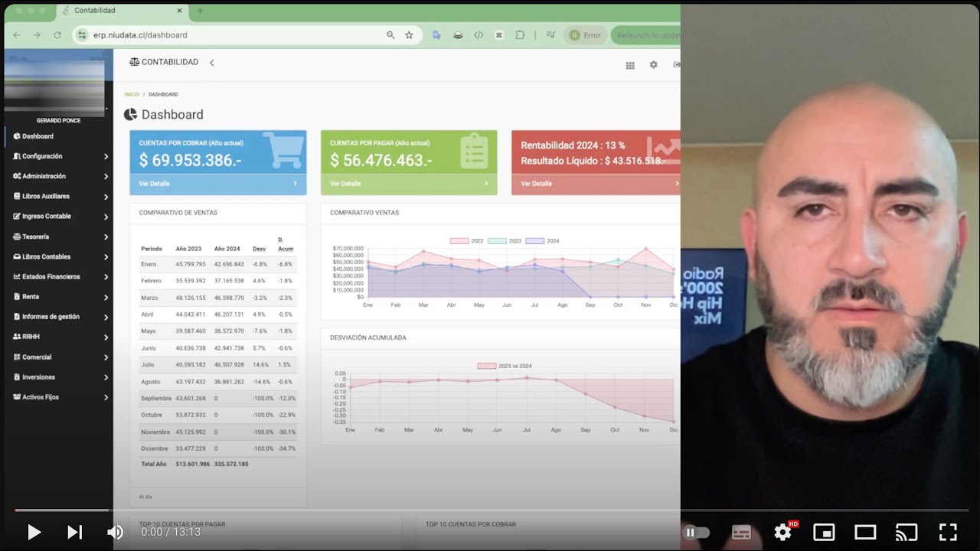
Task: Go to INICIO breadcrumb
Action: click(132, 94)
